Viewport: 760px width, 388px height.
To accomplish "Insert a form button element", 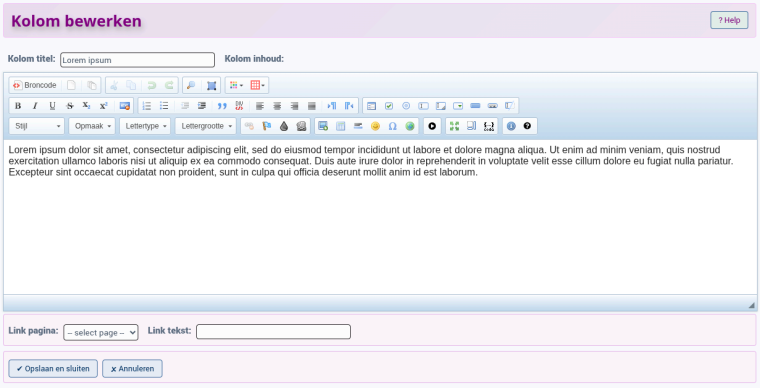I will pos(475,106).
